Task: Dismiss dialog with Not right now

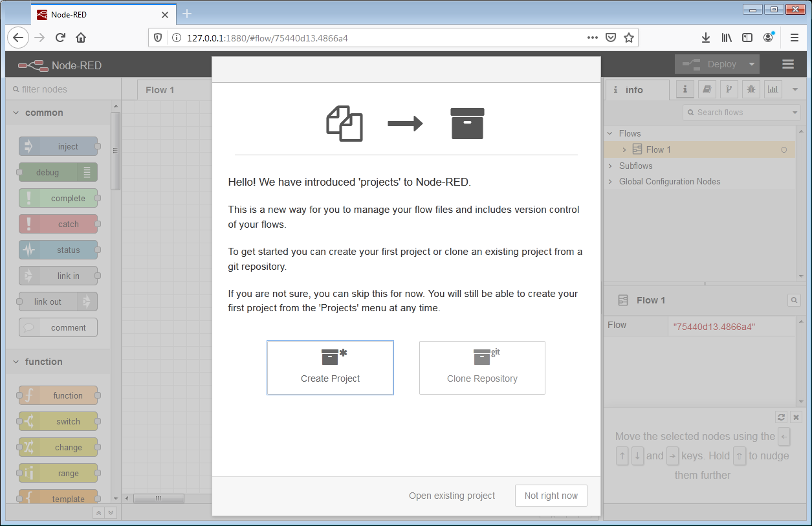Action: coord(551,496)
